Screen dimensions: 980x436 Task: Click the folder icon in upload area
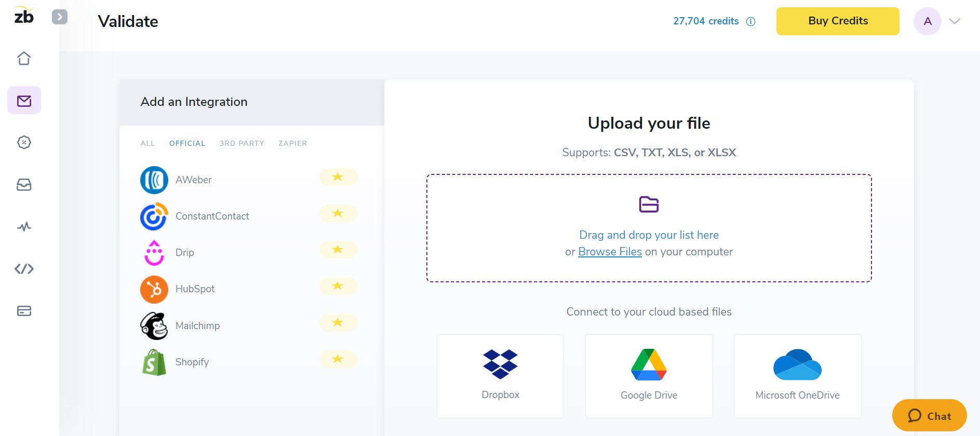649,205
